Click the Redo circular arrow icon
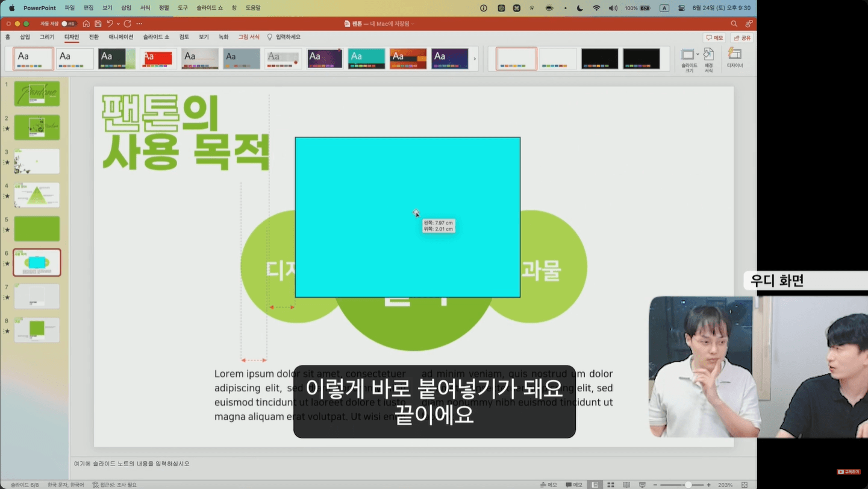The height and width of the screenshot is (489, 868). 128,24
